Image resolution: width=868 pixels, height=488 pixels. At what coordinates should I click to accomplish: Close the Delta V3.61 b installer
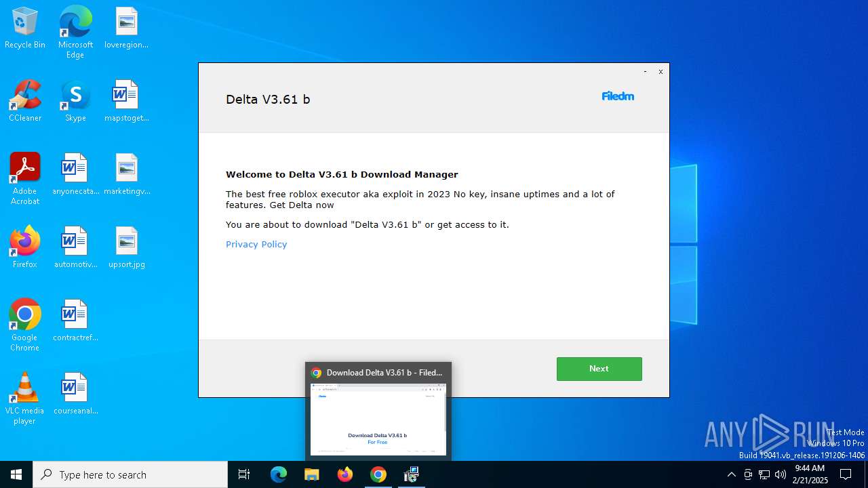pyautogui.click(x=660, y=71)
